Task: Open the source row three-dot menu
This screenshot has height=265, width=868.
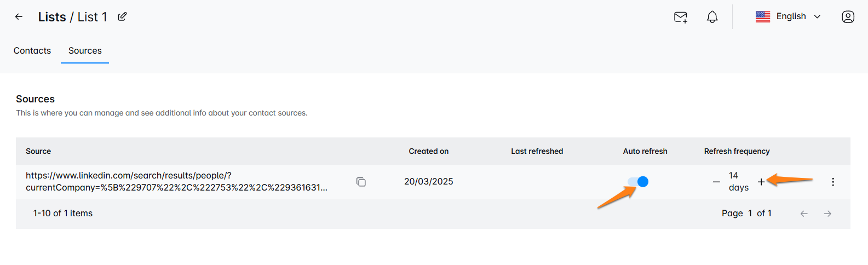Action: click(x=833, y=182)
